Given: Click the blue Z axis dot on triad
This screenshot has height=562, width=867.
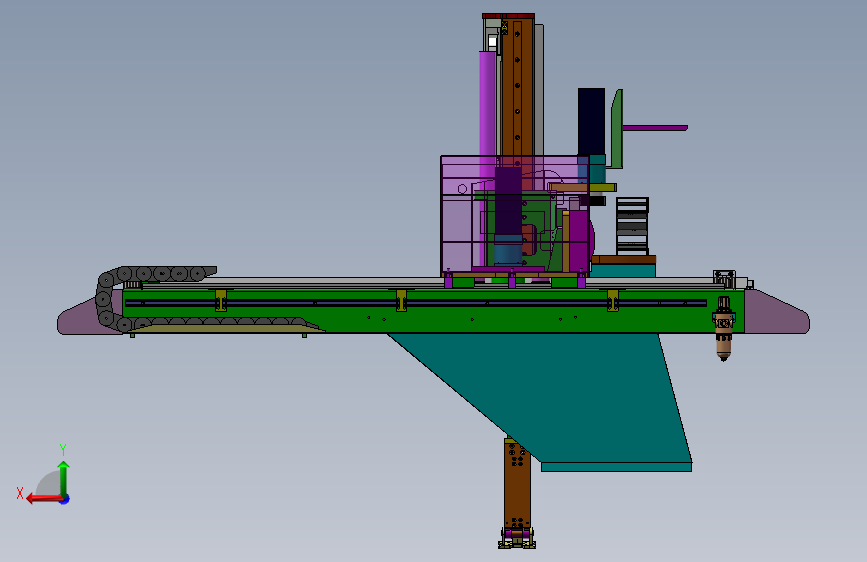Looking at the screenshot, I should [x=65, y=500].
